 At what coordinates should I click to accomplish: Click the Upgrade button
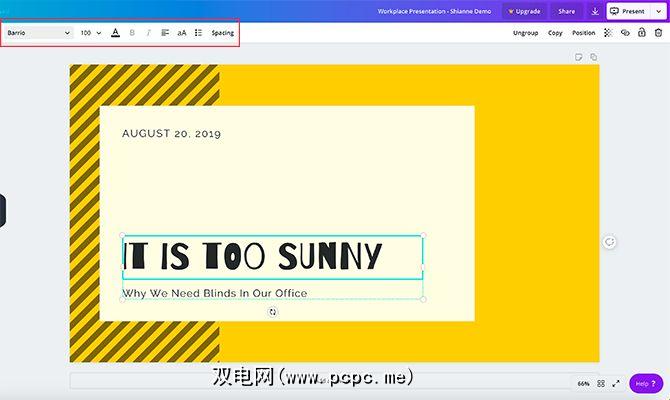click(524, 11)
